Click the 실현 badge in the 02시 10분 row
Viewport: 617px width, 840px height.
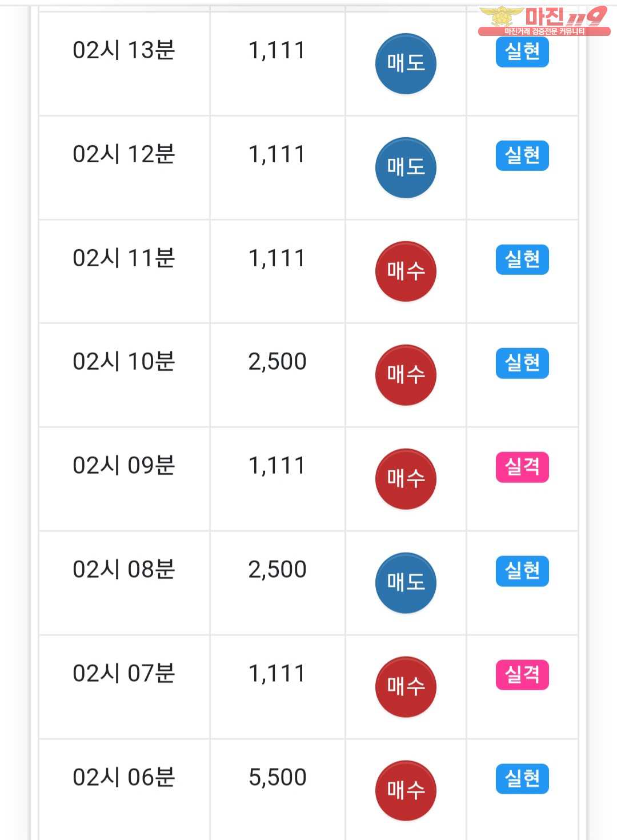[522, 363]
